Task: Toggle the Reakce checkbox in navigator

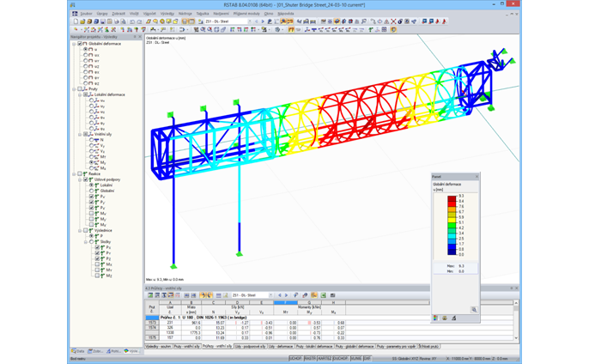Action: click(80, 174)
